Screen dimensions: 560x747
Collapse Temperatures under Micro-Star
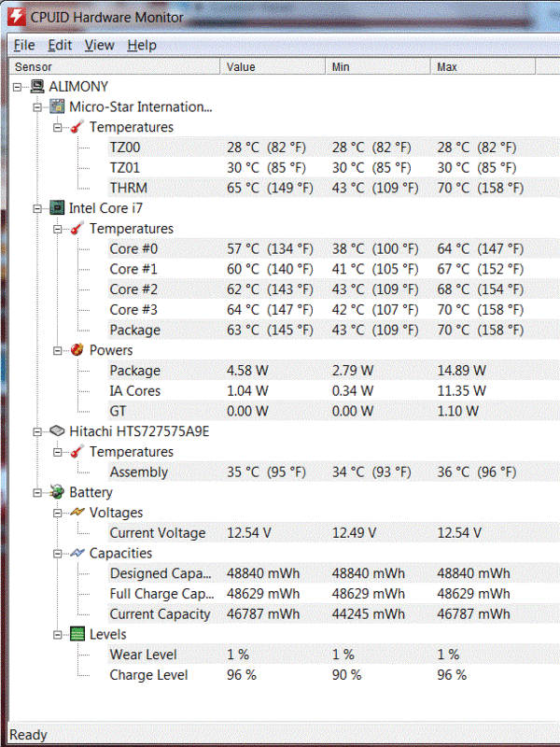point(57,128)
